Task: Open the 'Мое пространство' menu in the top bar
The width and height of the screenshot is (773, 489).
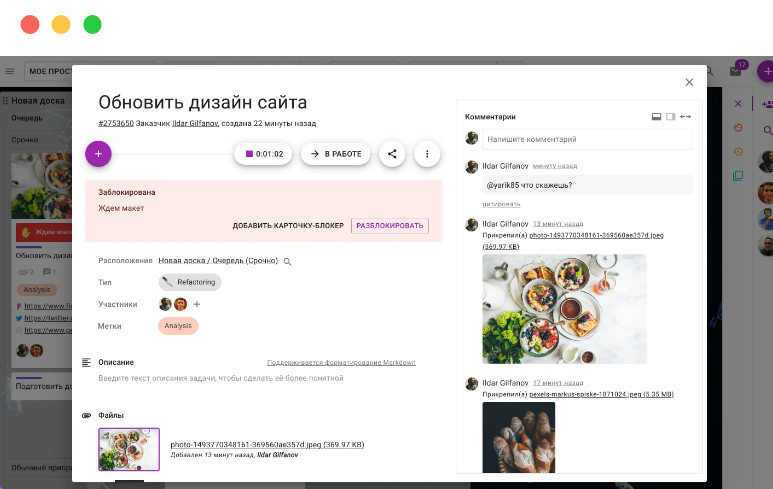Action: click(50, 71)
